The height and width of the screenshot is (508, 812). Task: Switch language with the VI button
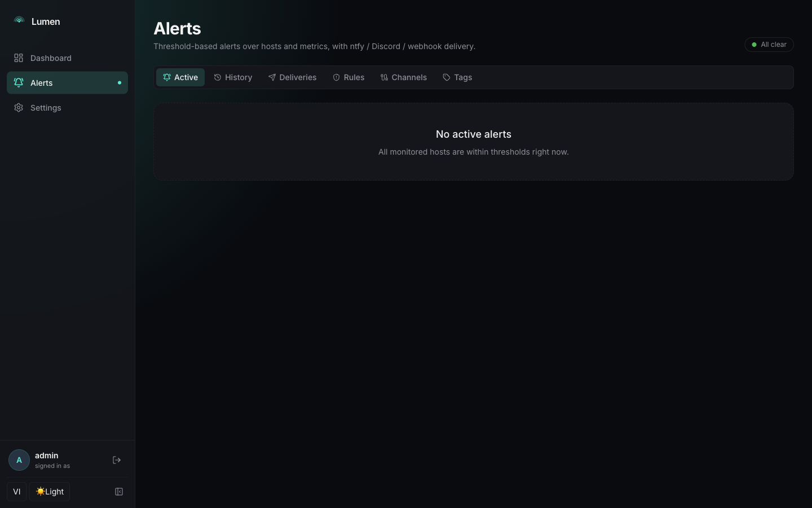[17, 492]
